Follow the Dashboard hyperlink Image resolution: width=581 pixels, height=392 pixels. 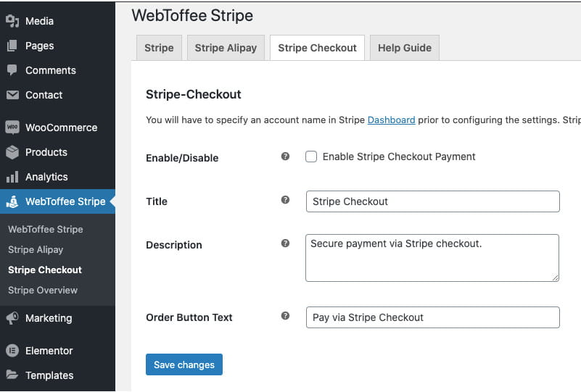click(391, 120)
